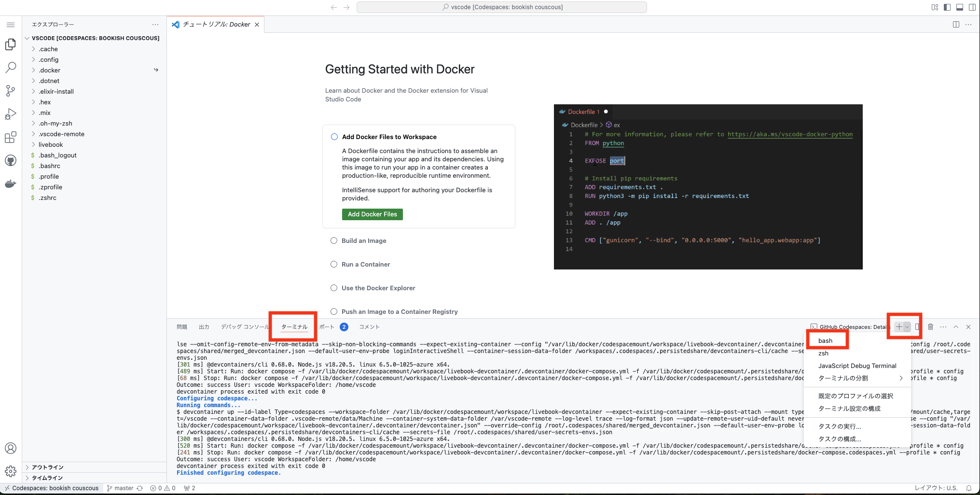Open the hamburger application menu
980x495 pixels.
click(11, 25)
